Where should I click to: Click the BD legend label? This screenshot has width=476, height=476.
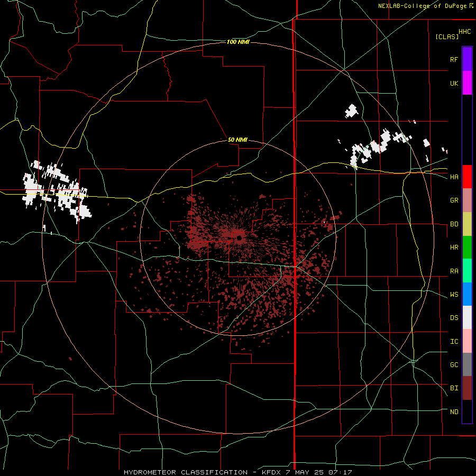pos(454,224)
